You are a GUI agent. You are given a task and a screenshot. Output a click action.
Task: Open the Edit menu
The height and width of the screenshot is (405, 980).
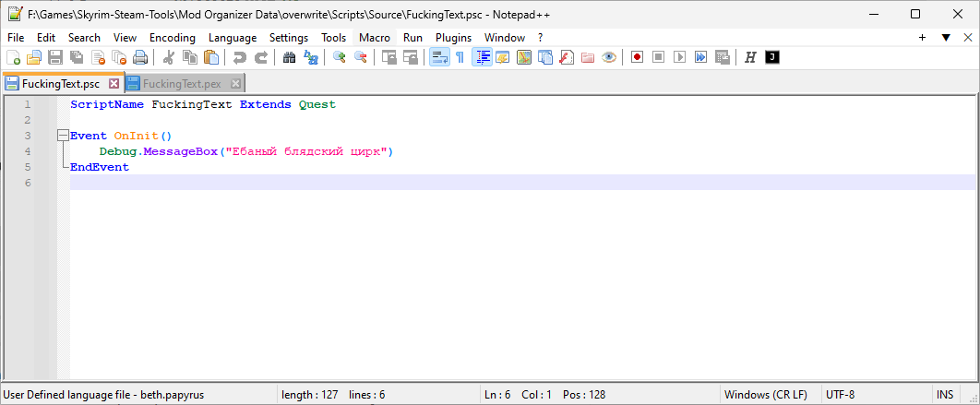(x=46, y=38)
